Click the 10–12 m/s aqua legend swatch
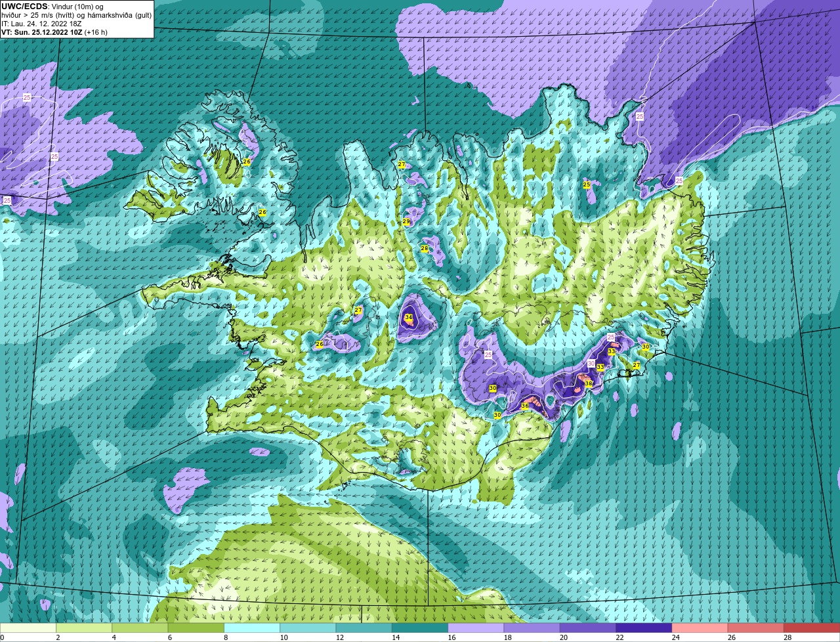 click(x=308, y=628)
